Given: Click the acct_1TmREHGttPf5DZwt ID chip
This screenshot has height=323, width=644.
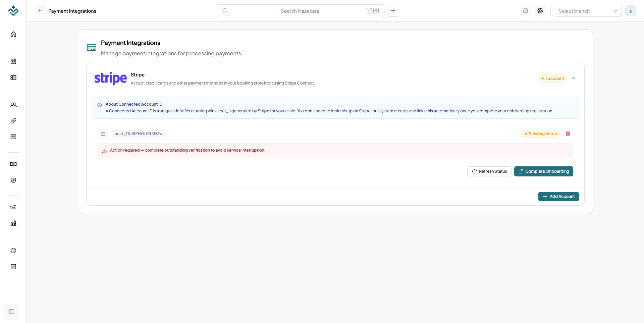Looking at the screenshot, I should point(139,134).
